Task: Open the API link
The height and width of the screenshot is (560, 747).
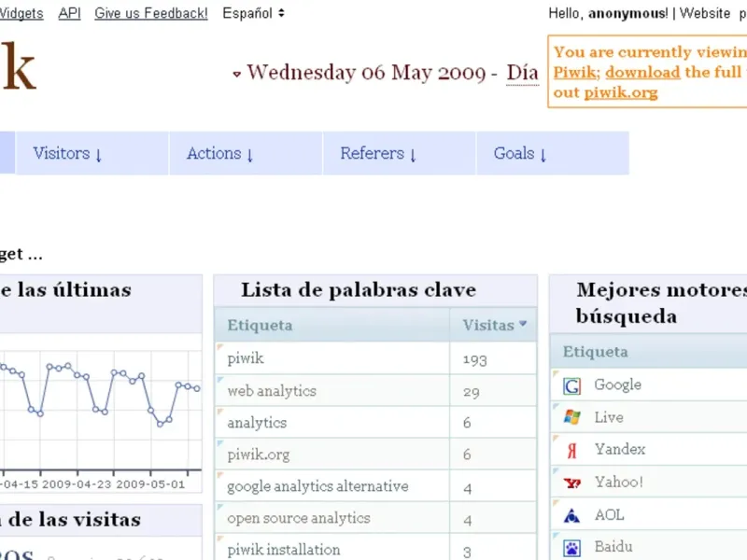Action: point(69,13)
